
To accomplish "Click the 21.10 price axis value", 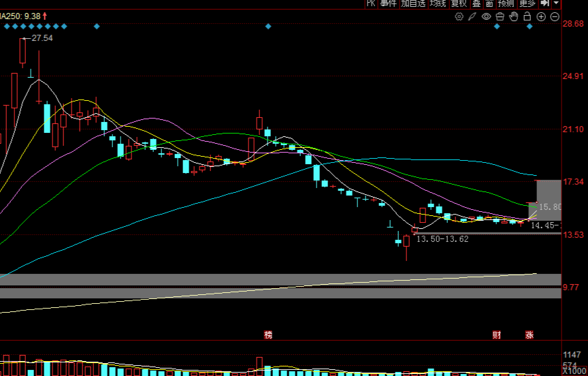I will 574,129.
